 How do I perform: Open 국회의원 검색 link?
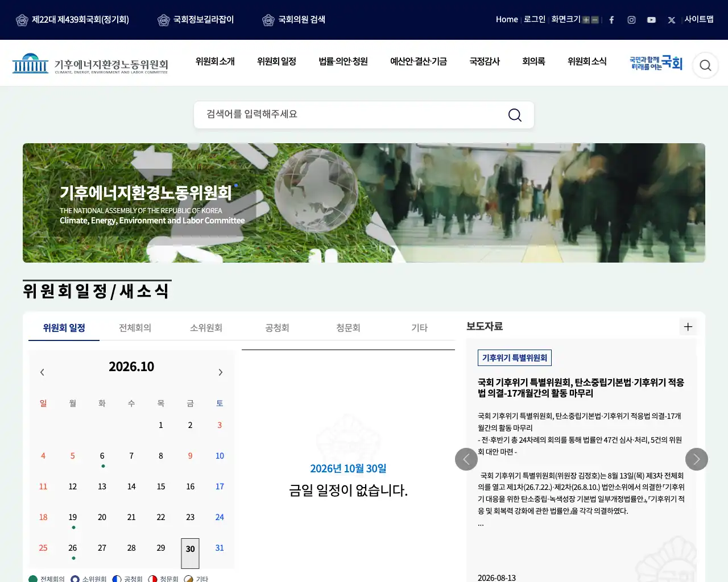(293, 20)
